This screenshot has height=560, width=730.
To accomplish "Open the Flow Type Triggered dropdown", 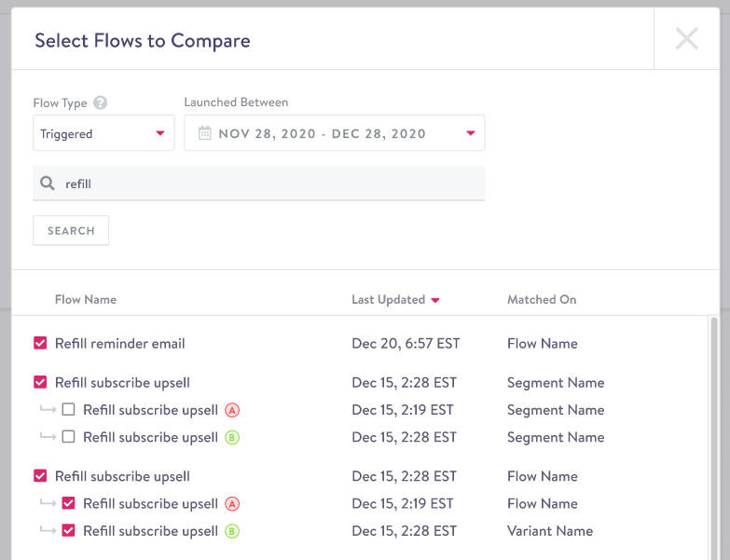I will (x=103, y=133).
